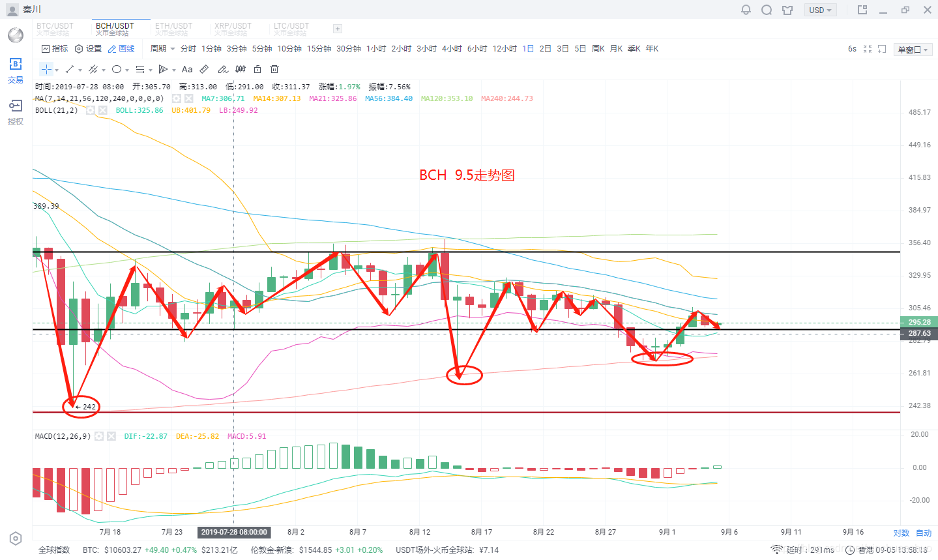
Task: Open the 设置 chart settings button
Action: pos(89,49)
